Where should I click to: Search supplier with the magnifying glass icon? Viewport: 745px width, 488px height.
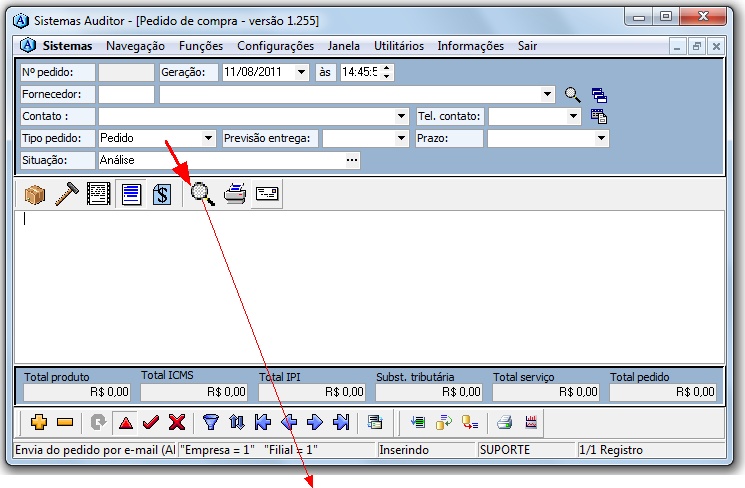(x=573, y=95)
